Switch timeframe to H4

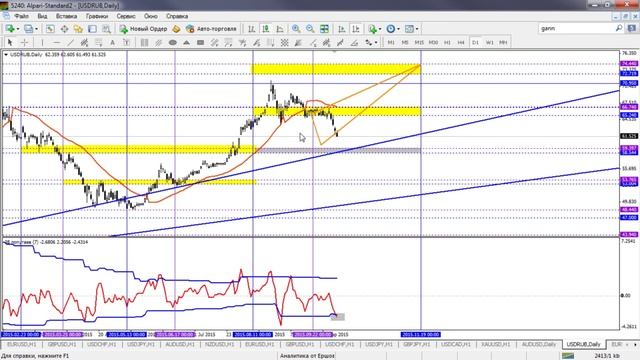click(x=461, y=42)
